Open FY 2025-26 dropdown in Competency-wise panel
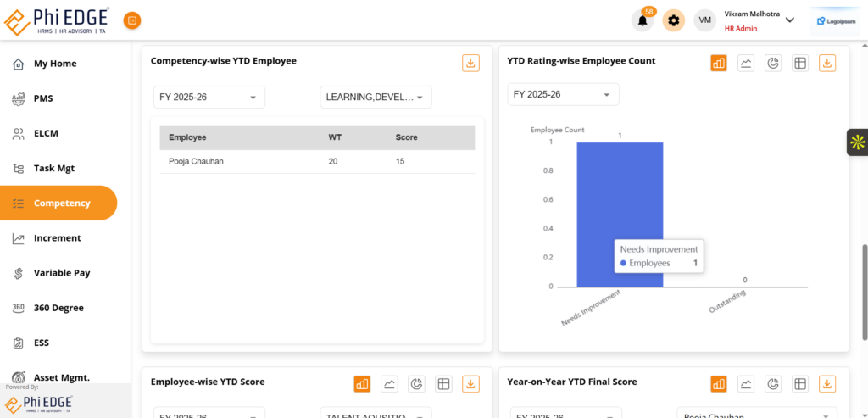This screenshot has width=868, height=418. (209, 98)
